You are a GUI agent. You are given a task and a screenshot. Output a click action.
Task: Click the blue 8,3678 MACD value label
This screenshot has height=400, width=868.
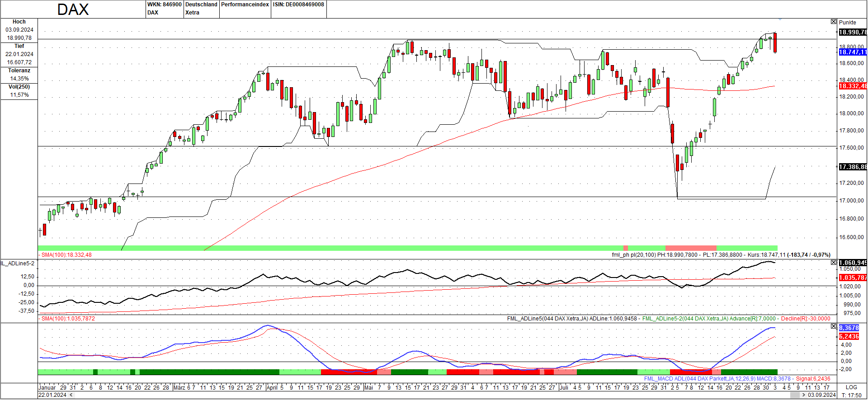[x=849, y=328]
